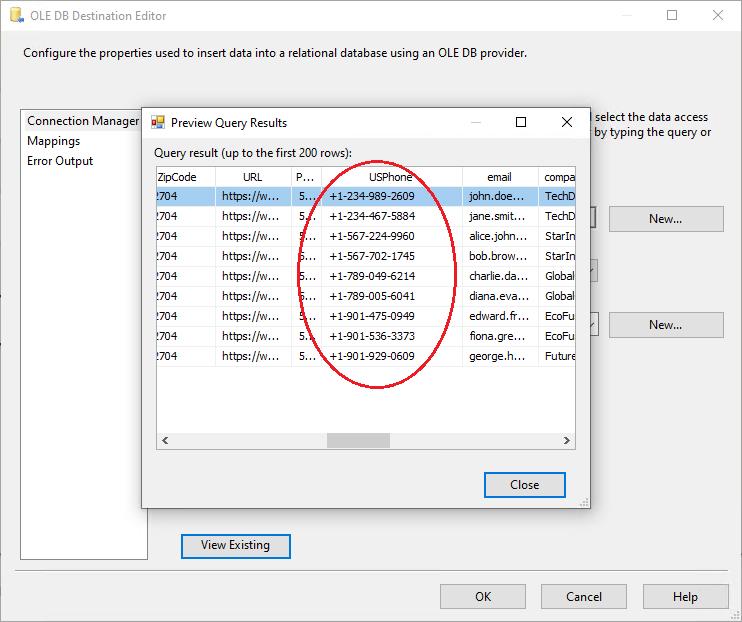
Task: Click the upper New... button
Action: coord(665,219)
